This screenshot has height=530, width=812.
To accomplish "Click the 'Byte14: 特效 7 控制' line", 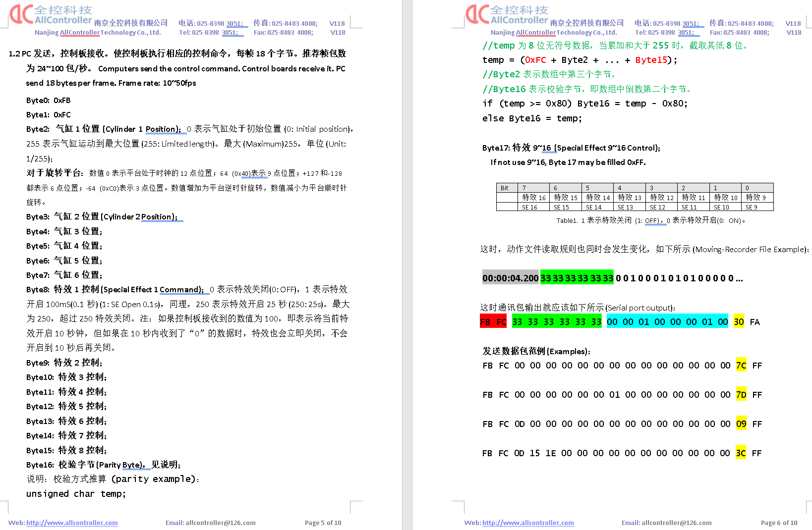I will point(67,435).
